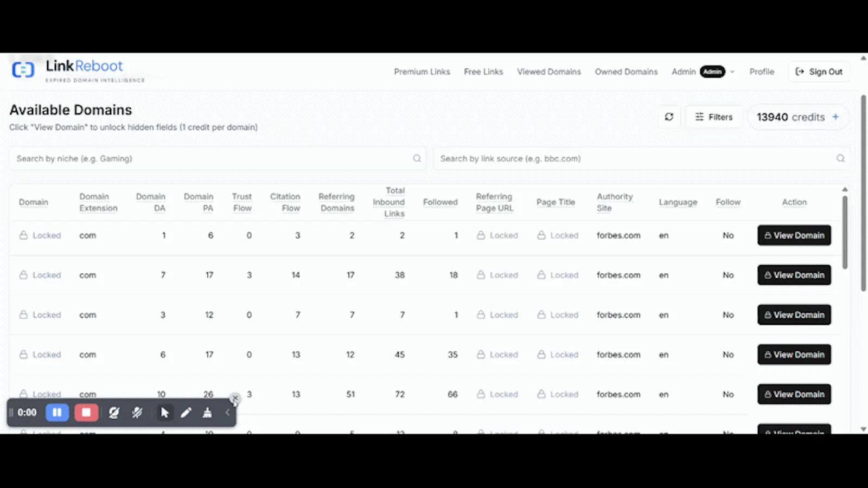This screenshot has width=868, height=488.
Task: Select the cursor pointer tool in recorder
Action: click(x=164, y=413)
